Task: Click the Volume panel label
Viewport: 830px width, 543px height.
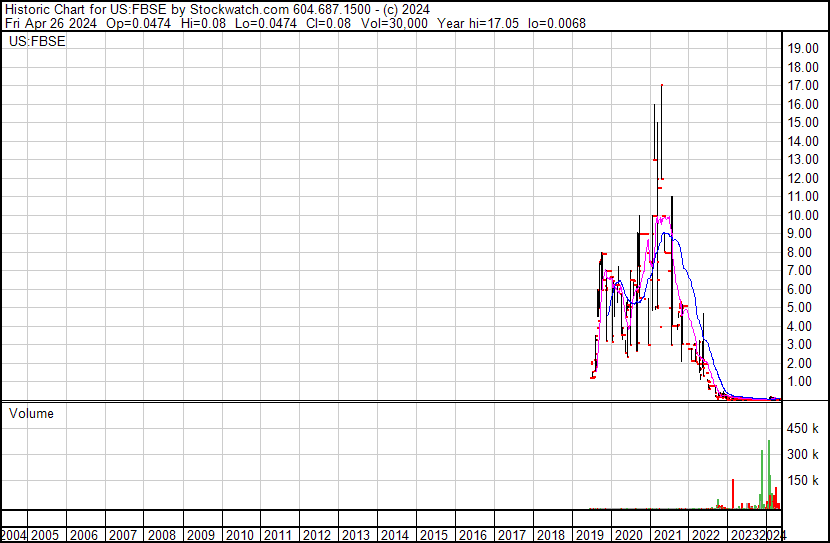Action: (31, 413)
